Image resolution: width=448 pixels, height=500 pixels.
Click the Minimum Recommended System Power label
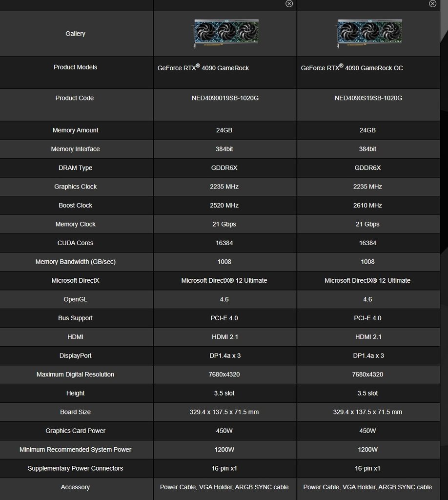75,450
